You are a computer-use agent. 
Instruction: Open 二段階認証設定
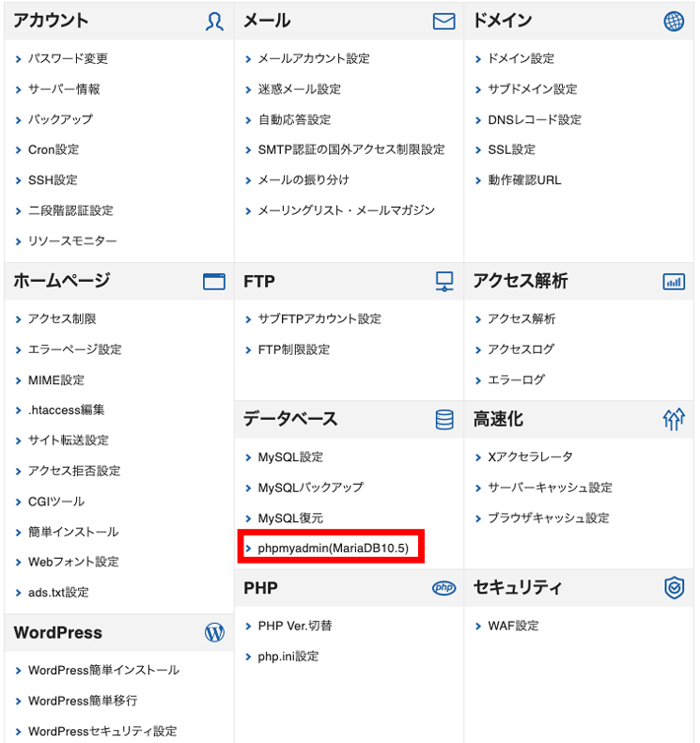tap(71, 211)
